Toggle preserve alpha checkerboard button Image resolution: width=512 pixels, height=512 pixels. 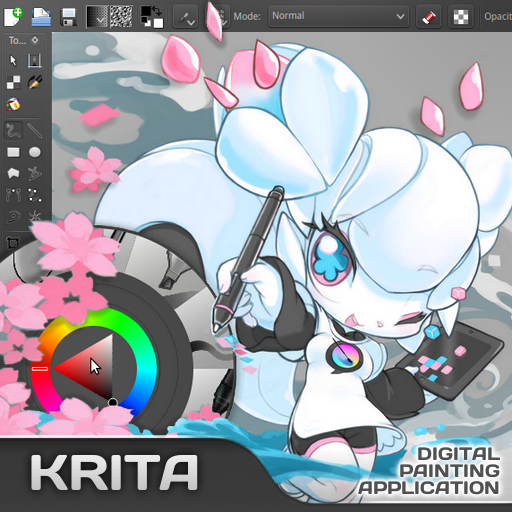tap(461, 17)
